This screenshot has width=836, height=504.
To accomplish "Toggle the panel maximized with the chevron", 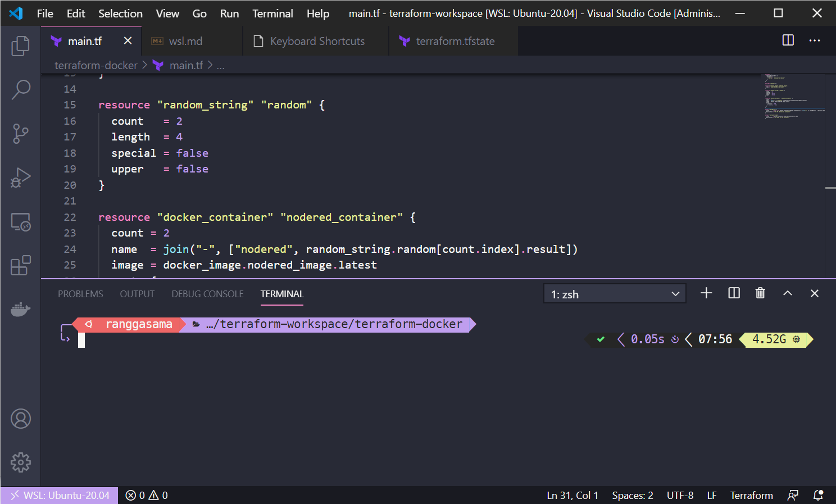I will tap(787, 293).
